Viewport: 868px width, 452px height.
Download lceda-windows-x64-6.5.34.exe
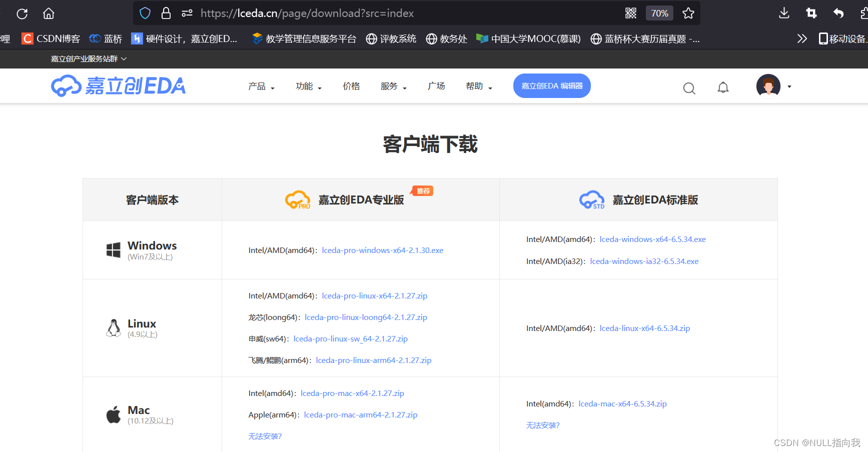[653, 239]
